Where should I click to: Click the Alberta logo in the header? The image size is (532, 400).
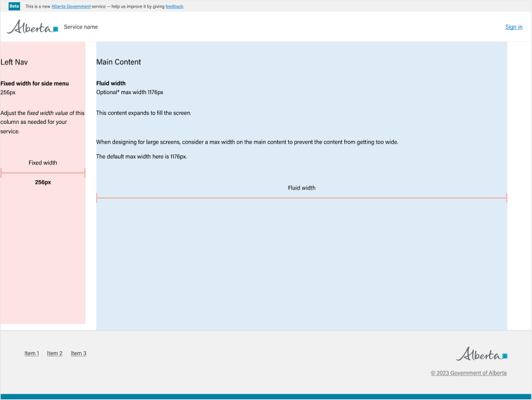[x=32, y=27]
